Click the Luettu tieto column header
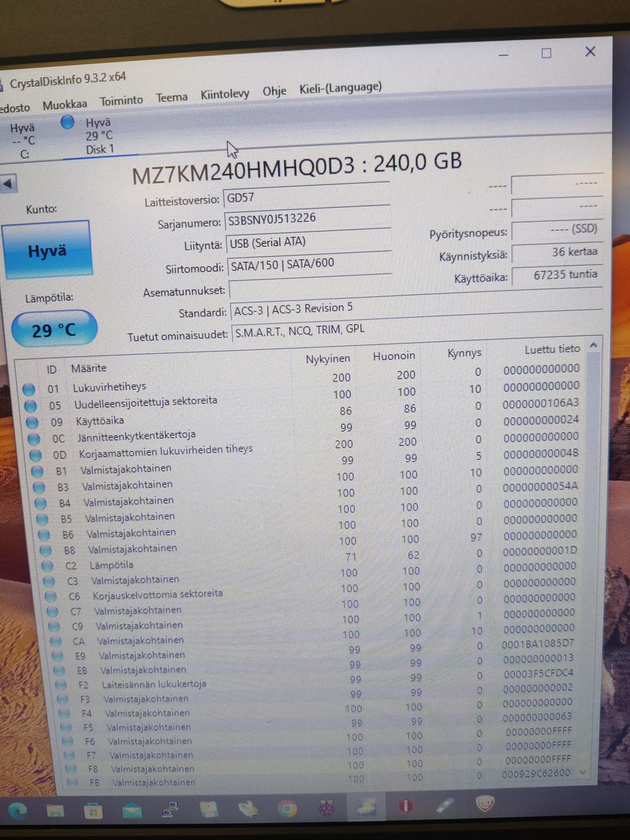The image size is (630, 840). coord(552,349)
